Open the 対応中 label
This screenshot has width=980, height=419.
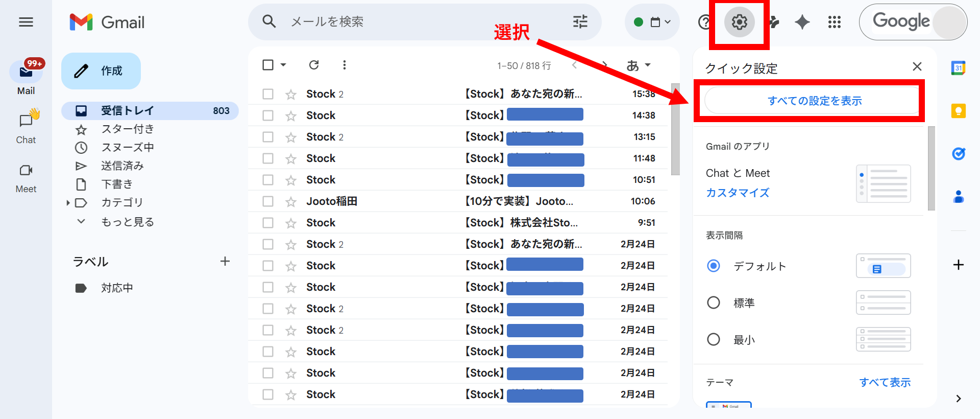pos(117,288)
